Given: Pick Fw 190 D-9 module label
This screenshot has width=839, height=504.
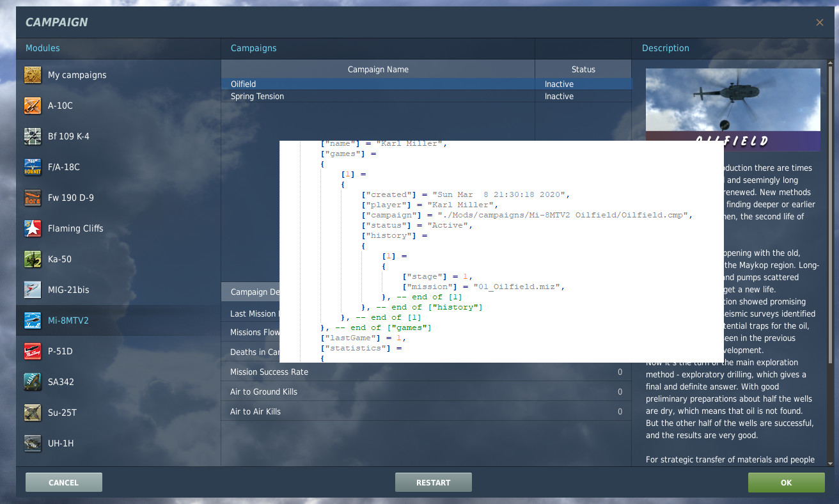Looking at the screenshot, I should click(71, 198).
